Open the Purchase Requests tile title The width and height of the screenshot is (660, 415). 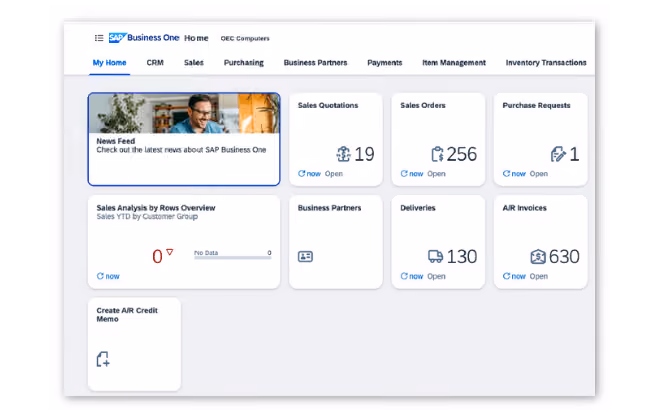536,105
